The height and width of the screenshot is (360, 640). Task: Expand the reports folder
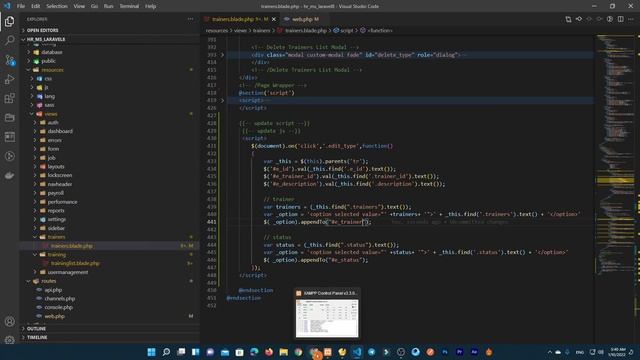pyautogui.click(x=56, y=211)
